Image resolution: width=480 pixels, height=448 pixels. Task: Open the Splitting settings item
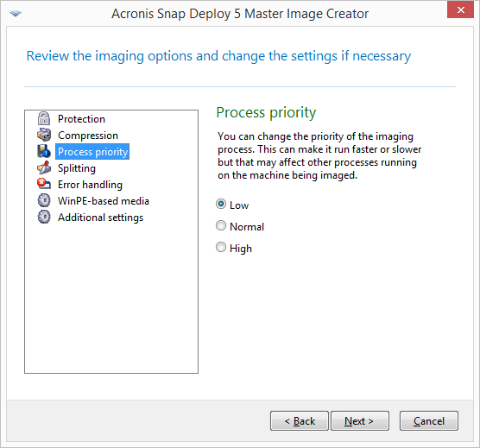click(77, 168)
